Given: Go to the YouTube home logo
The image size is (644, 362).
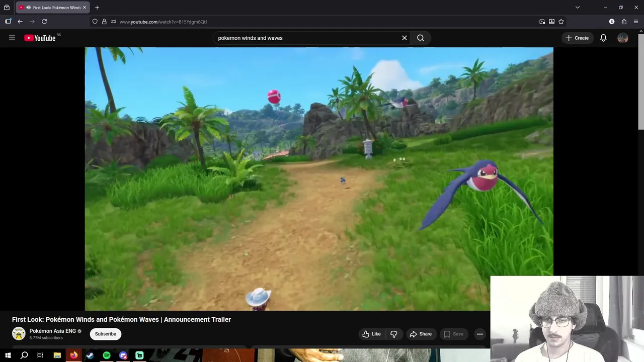Looking at the screenshot, I should pos(40,38).
